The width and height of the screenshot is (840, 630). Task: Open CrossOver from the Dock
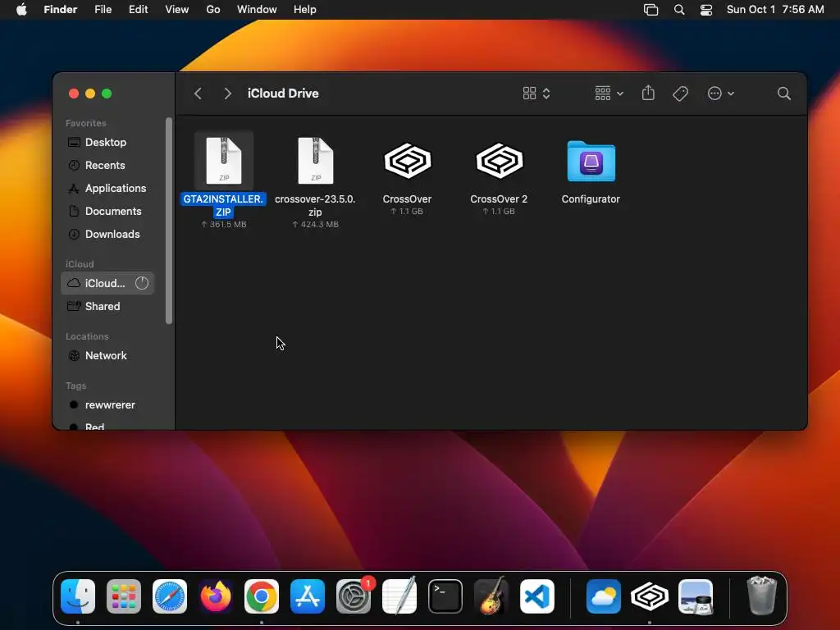(650, 596)
